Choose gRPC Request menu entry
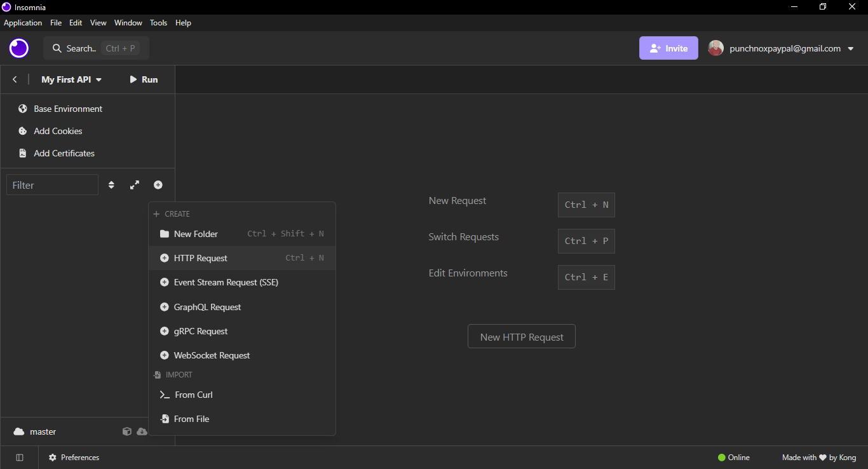The image size is (868, 469). (x=242, y=331)
